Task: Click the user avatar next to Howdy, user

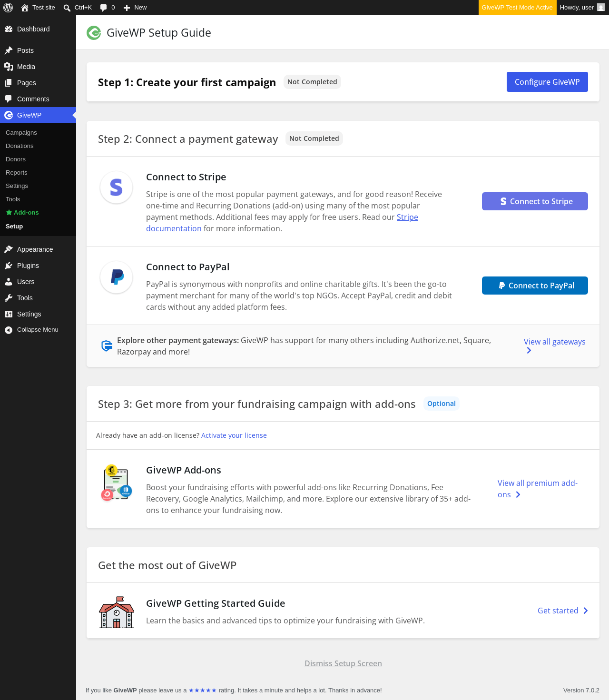Action: (x=601, y=8)
